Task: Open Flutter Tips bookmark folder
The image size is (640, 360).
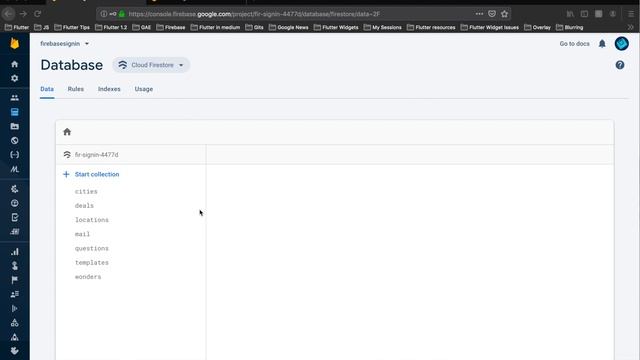Action: click(x=72, y=27)
